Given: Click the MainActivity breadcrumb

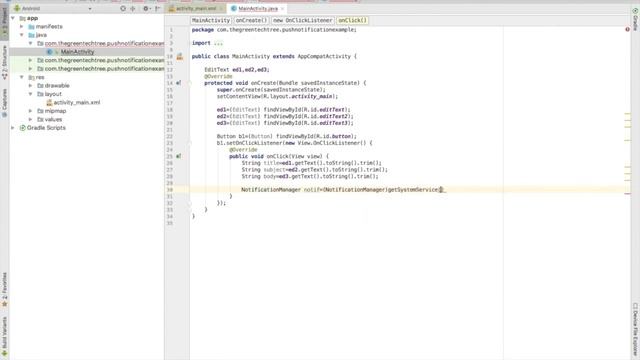Looking at the screenshot, I should pos(211,20).
